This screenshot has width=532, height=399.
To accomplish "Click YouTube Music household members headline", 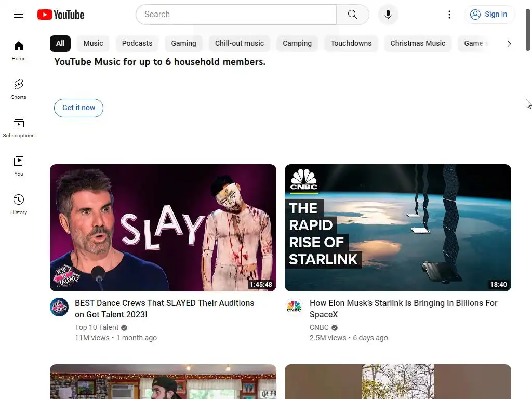I will (160, 62).
